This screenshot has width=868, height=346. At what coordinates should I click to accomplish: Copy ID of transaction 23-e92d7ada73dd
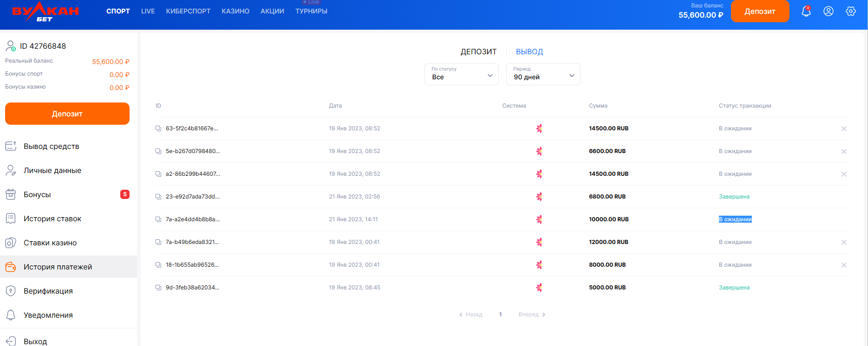pos(158,197)
